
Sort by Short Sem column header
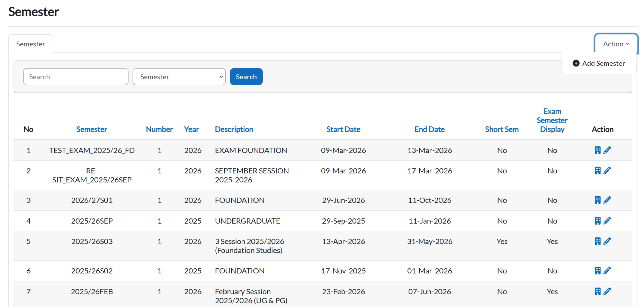tap(502, 129)
